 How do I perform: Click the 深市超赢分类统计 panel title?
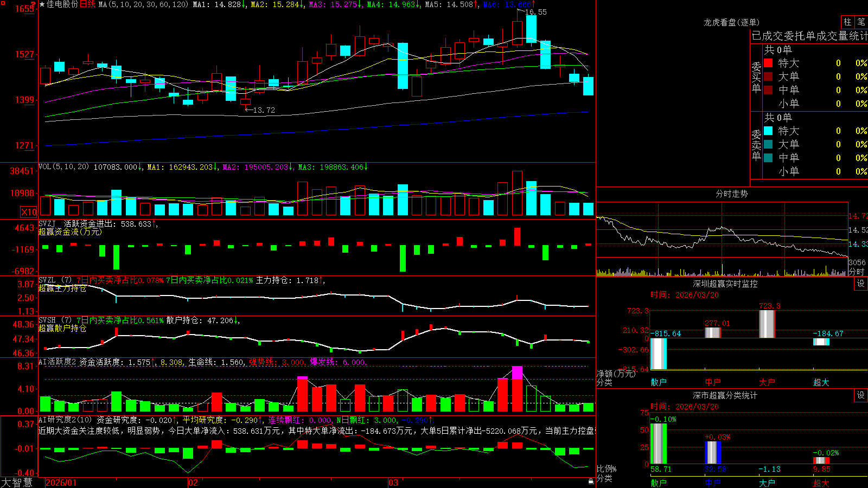(x=725, y=395)
